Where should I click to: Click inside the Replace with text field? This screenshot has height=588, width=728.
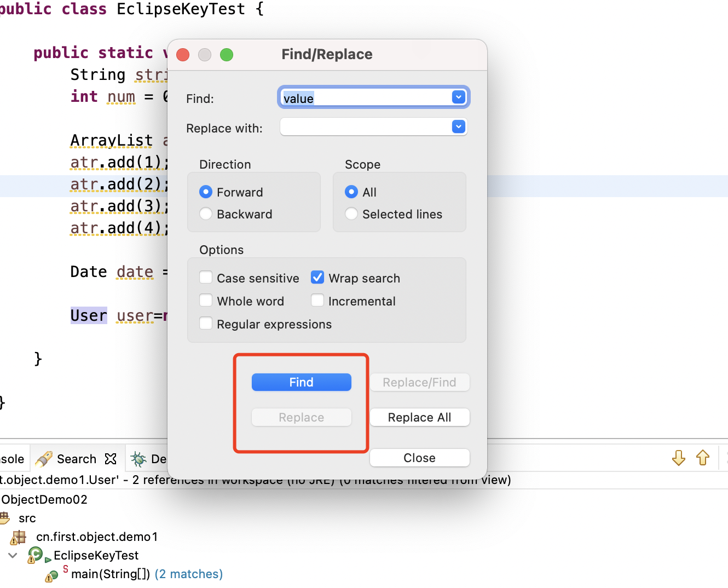[365, 127]
